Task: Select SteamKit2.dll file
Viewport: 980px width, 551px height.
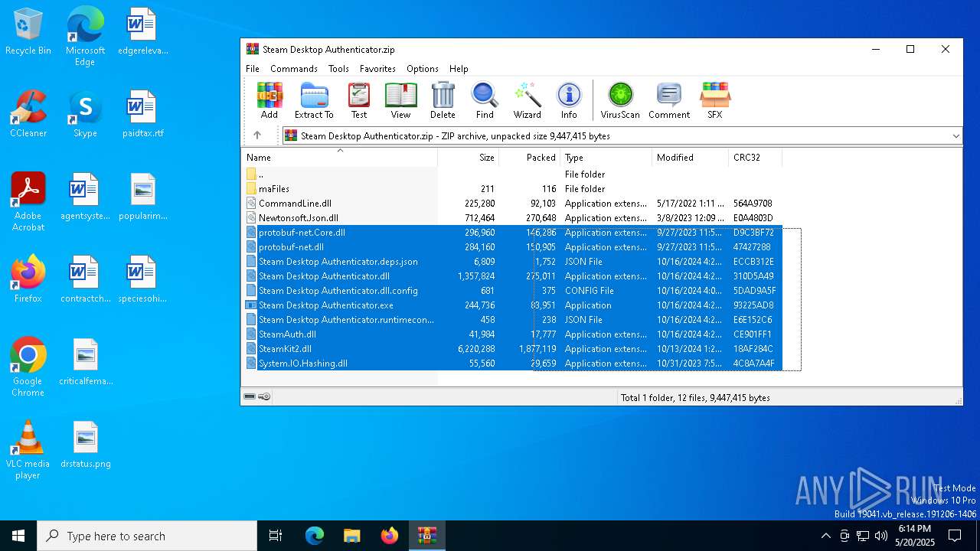Action: [513, 349]
